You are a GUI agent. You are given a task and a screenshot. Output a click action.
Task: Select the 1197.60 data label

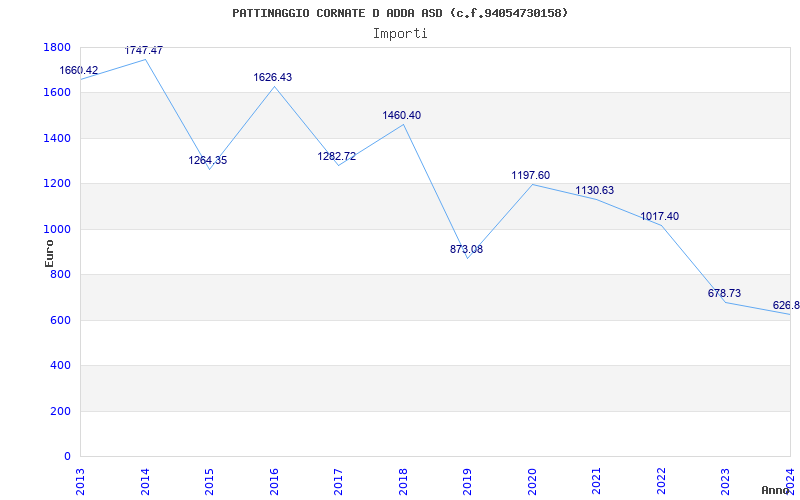pos(531,176)
